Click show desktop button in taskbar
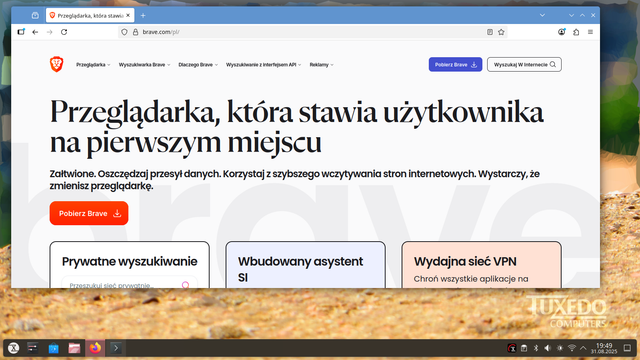The image size is (640, 360). pos(627,348)
